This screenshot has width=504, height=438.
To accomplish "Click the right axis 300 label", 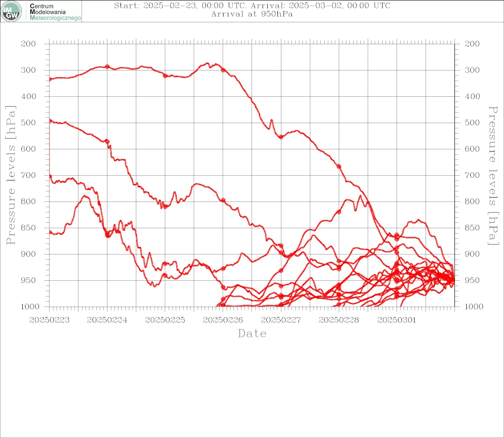I will [472, 70].
